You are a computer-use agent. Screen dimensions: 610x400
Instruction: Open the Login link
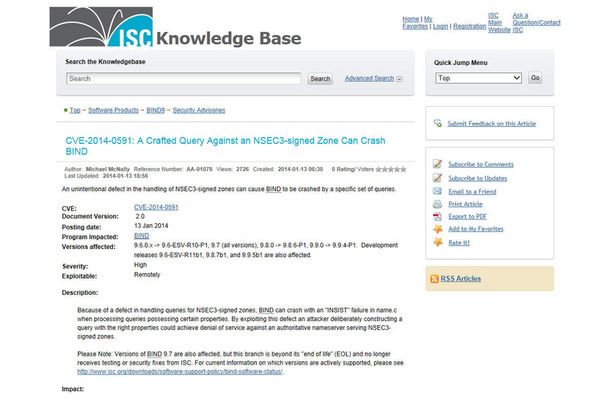(440, 26)
